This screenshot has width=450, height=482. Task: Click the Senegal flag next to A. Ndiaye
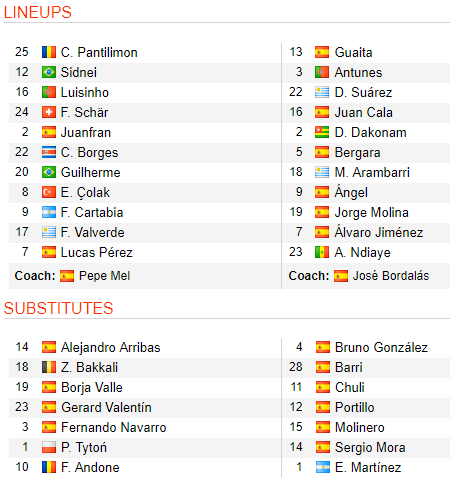322,252
